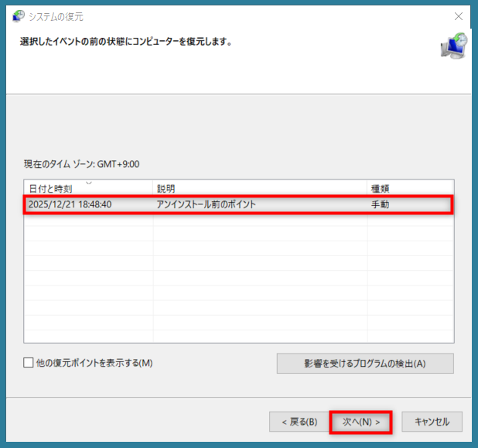Go back with < 戻る(B) button

click(x=299, y=422)
